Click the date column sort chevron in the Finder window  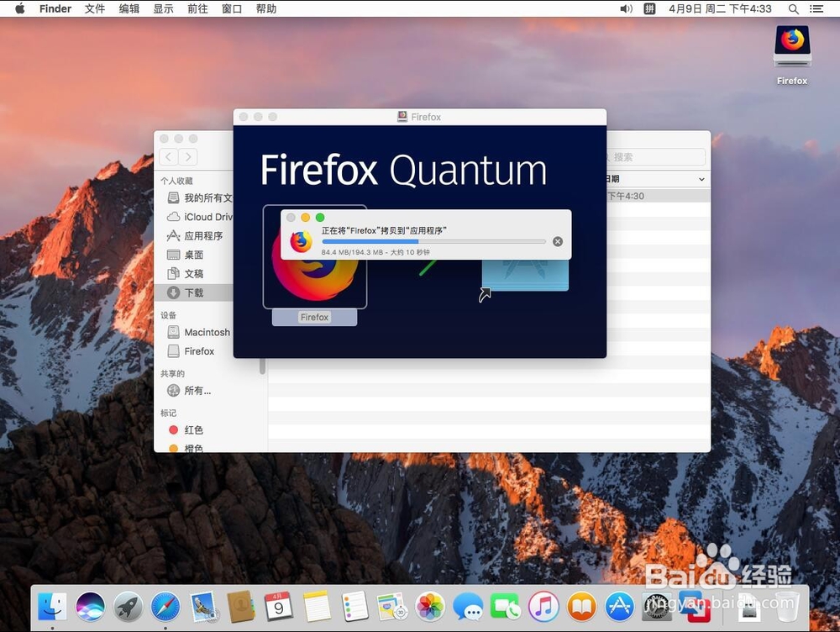(x=701, y=179)
